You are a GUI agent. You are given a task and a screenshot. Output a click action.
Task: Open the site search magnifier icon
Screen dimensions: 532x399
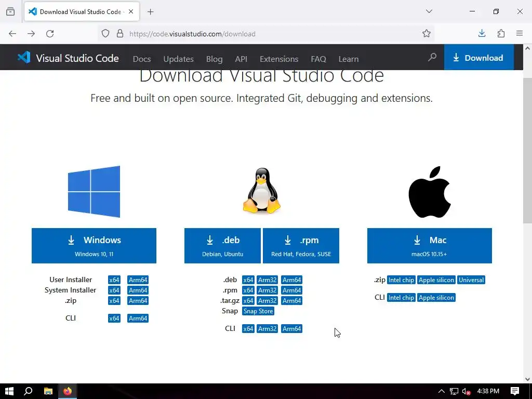point(432,57)
